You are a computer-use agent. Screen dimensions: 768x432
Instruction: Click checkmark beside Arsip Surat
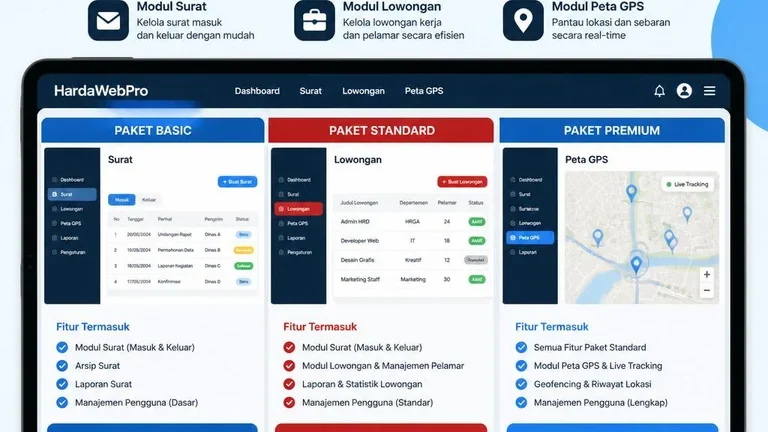[62, 366]
